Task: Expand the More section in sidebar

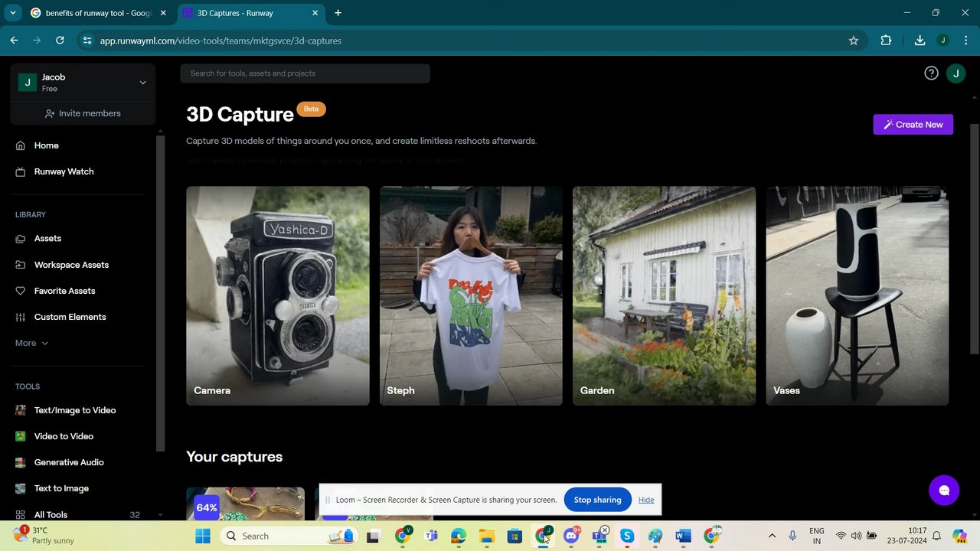Action: click(31, 343)
